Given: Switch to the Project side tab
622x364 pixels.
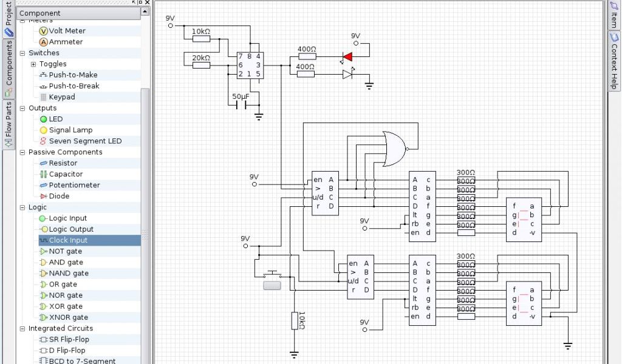Looking at the screenshot, I should pyautogui.click(x=8, y=19).
